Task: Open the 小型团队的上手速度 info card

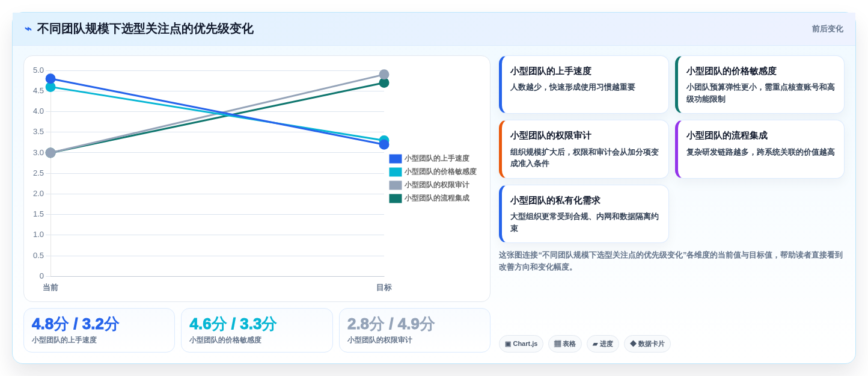Action: tap(584, 85)
